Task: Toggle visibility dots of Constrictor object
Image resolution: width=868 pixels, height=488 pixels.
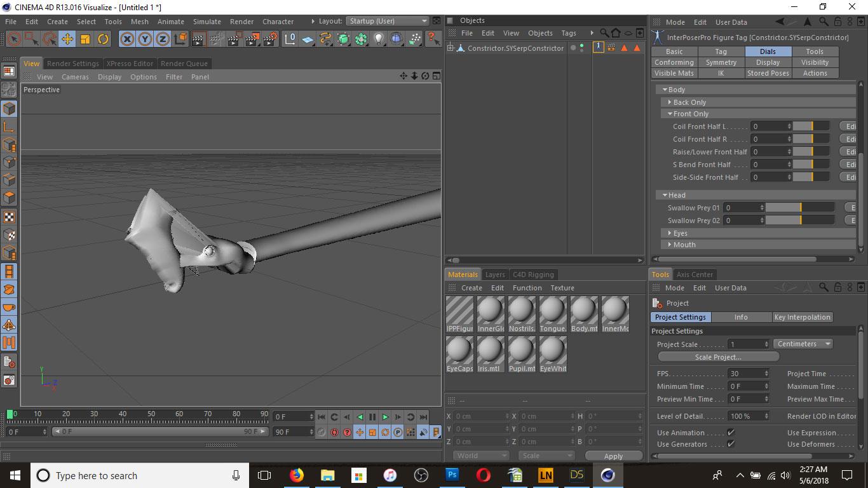Action: [581, 48]
